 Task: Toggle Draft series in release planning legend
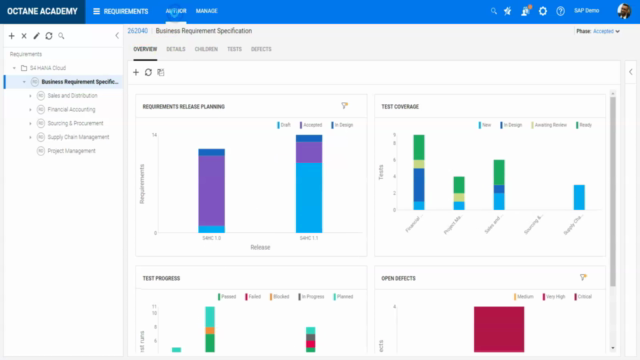284,125
